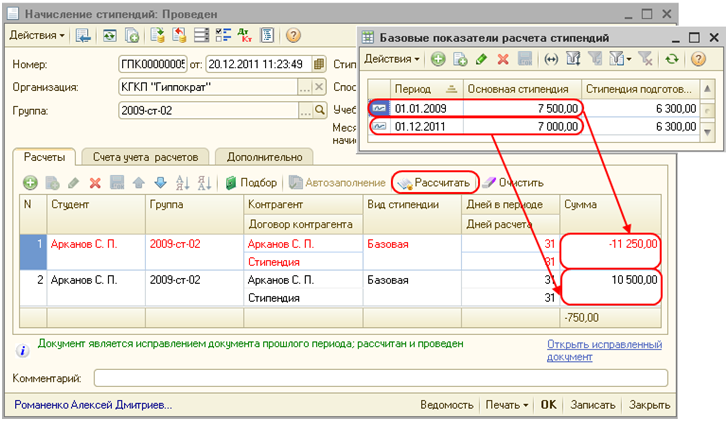Delete the selected row with the red X in Расчеты

click(x=96, y=183)
